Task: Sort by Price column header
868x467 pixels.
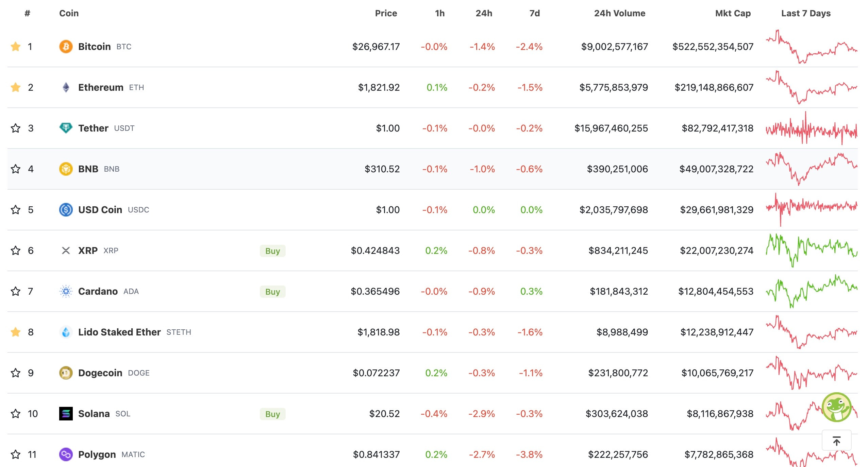Action: coord(386,13)
